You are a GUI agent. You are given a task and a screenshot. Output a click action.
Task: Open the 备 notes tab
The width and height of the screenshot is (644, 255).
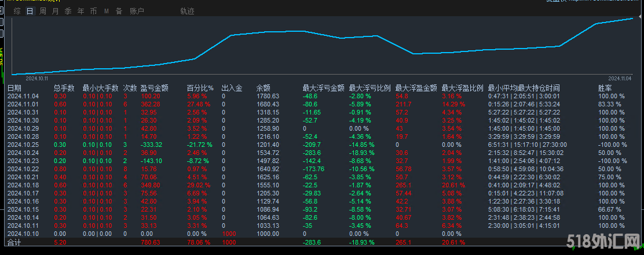pos(119,11)
